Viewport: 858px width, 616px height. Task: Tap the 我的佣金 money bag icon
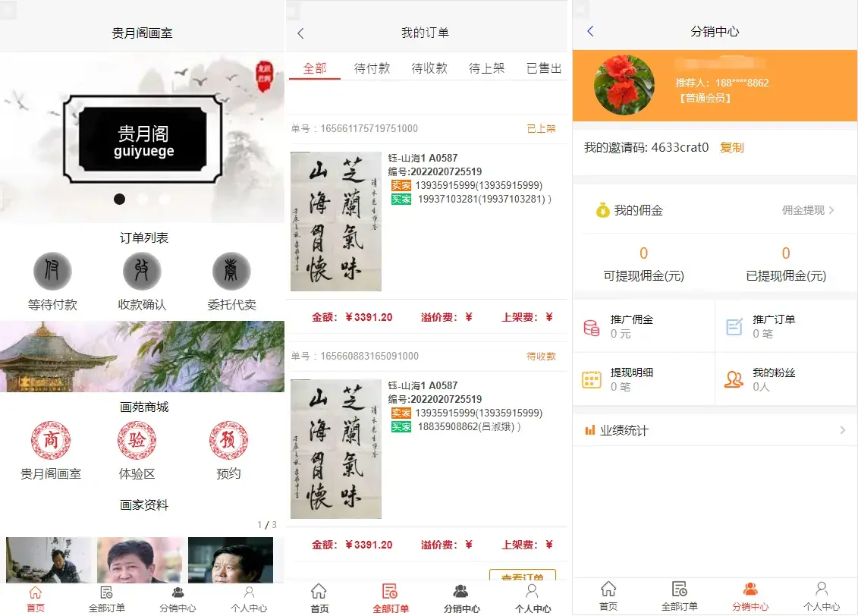(x=602, y=210)
